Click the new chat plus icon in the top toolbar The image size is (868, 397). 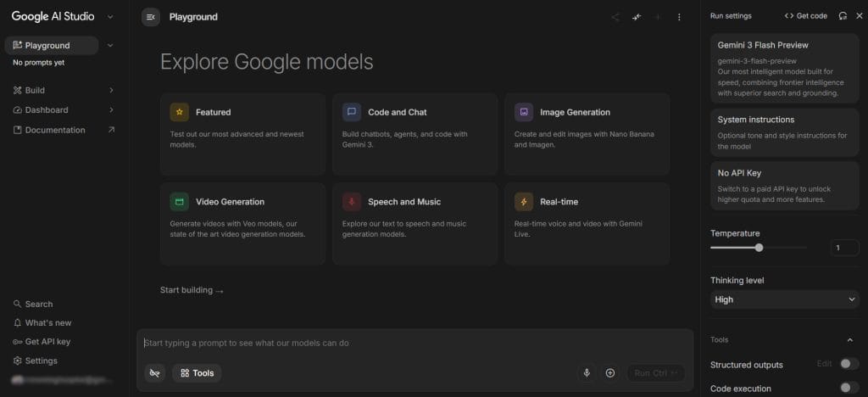658,17
